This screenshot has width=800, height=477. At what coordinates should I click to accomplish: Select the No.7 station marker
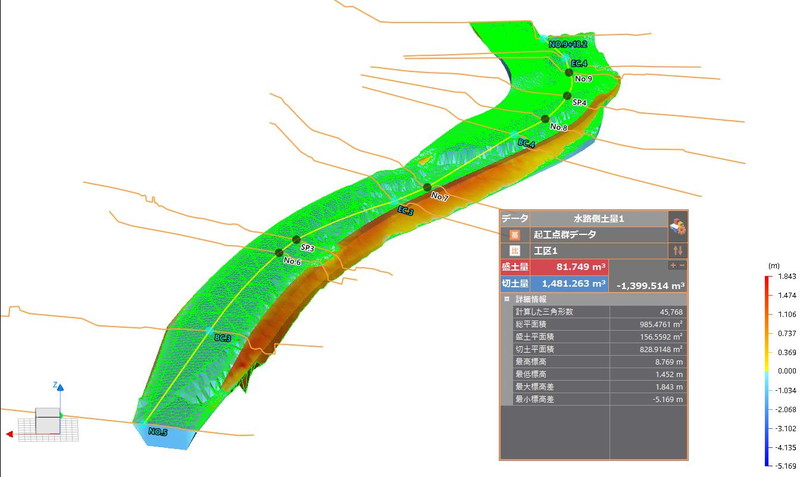click(x=427, y=188)
